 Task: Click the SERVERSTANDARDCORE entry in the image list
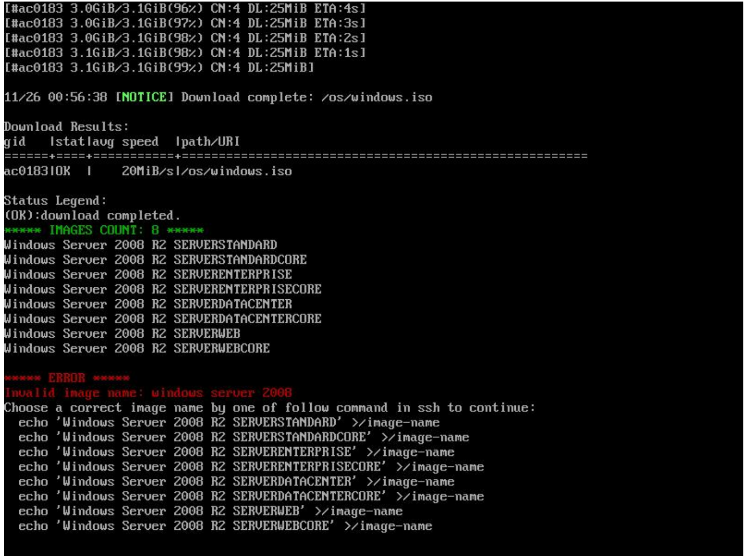pyautogui.click(x=156, y=260)
